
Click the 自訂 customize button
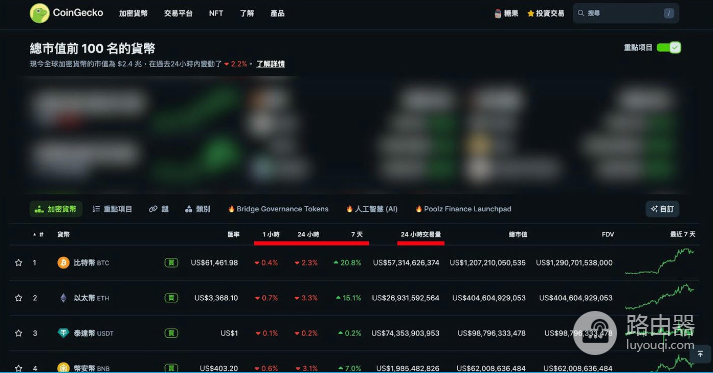point(663,209)
